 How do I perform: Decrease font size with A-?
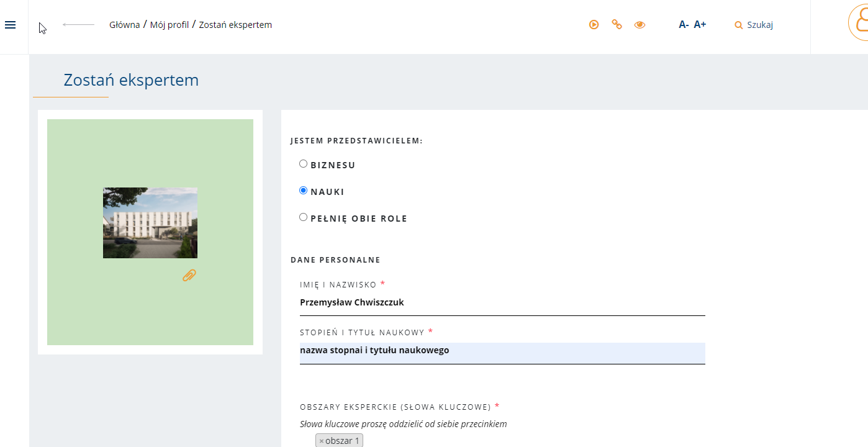point(684,25)
